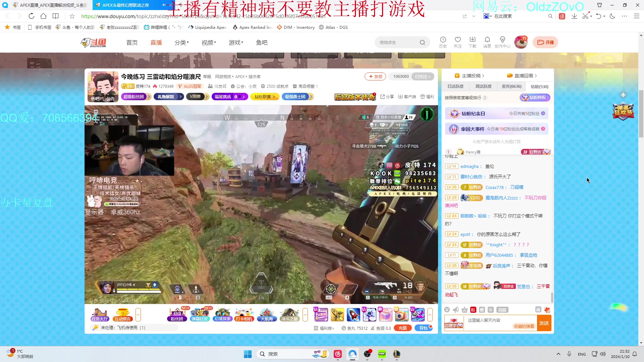Click the browser screenshot scissors icon

coord(585,16)
